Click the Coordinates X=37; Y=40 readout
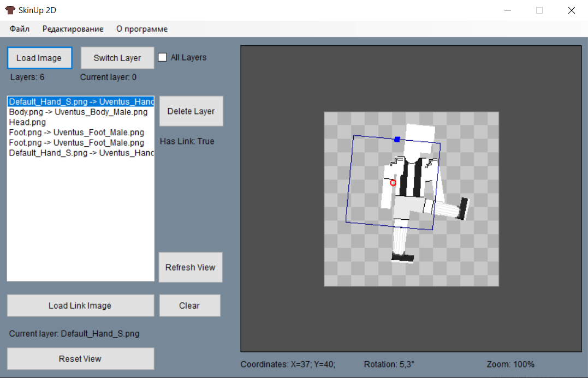This screenshot has height=378, width=588. coord(288,364)
